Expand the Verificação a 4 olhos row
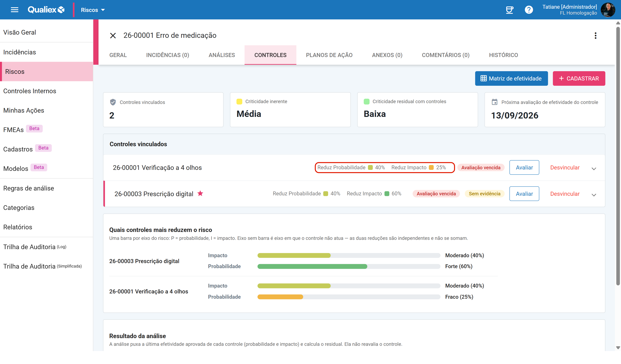Screen dimensions: 621x364 594,168
